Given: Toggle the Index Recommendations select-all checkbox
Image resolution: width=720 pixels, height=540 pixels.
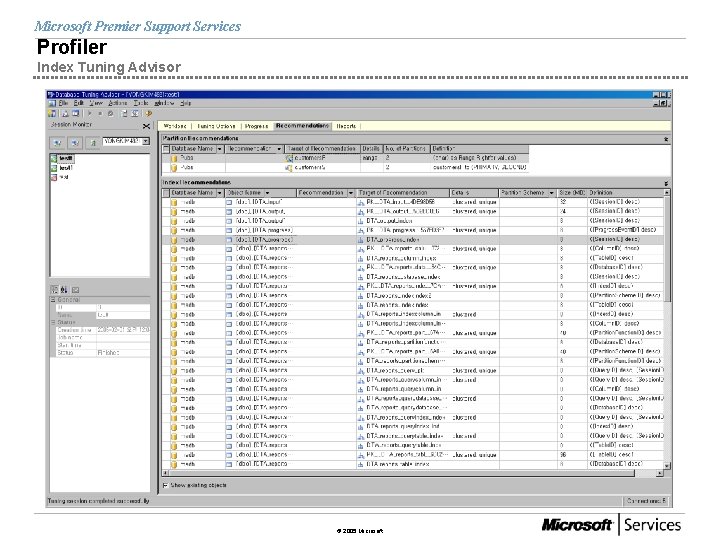Looking at the screenshot, I should [x=166, y=193].
